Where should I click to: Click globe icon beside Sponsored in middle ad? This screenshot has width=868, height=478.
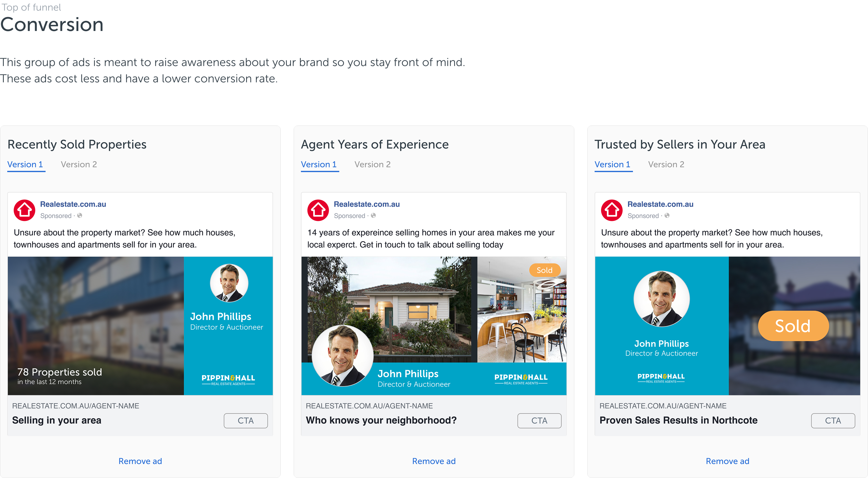(x=373, y=215)
